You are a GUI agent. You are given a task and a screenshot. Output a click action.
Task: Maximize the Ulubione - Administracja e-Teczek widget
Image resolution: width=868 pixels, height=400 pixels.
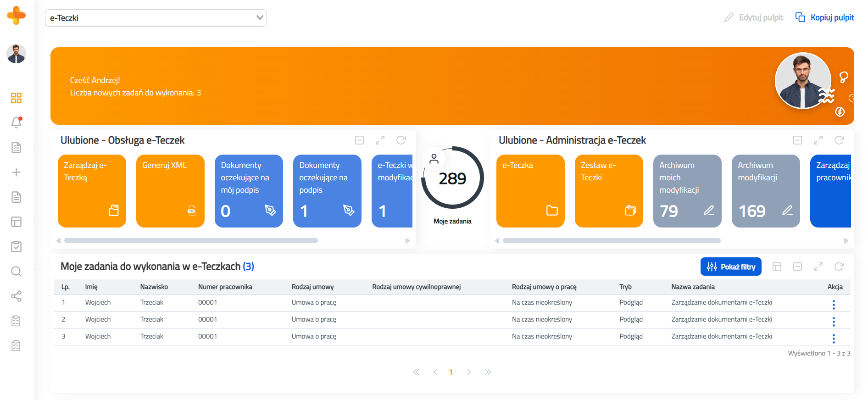coord(818,140)
